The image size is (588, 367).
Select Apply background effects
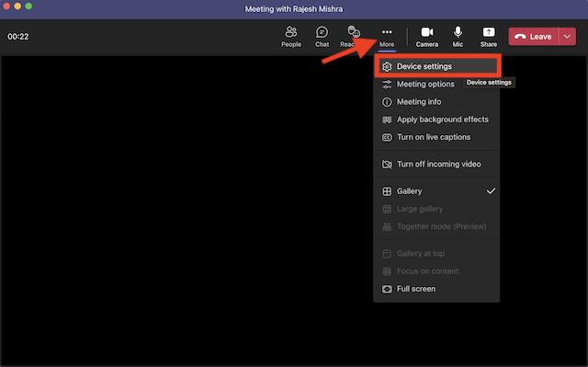pos(436,120)
